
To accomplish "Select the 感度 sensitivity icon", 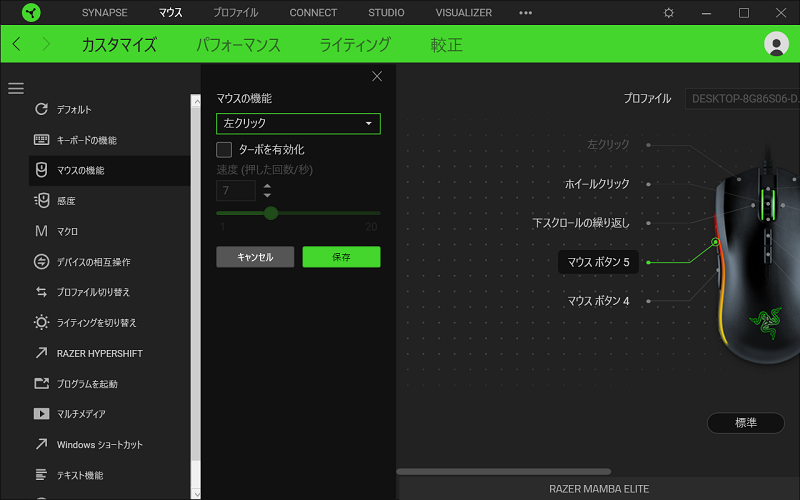I will [41, 201].
